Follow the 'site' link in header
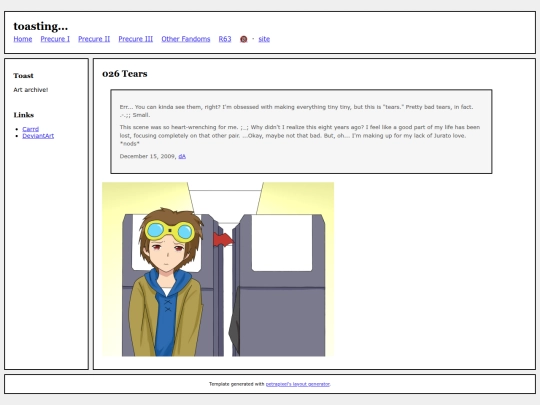 (x=264, y=39)
